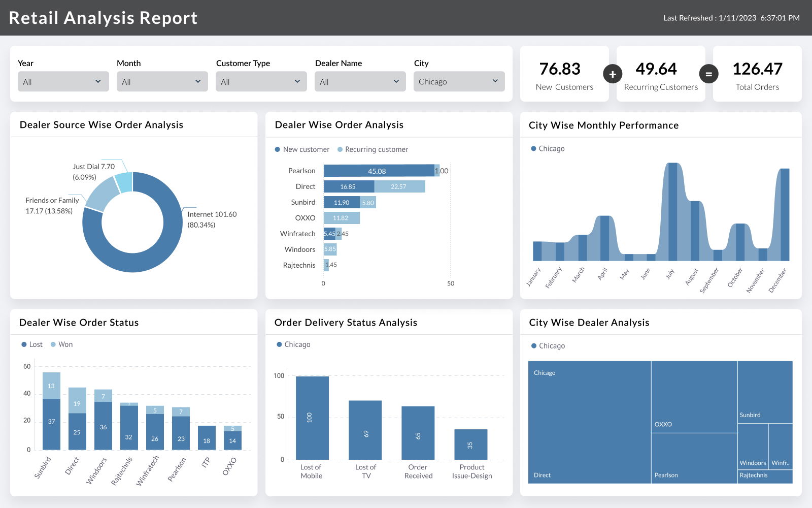Open the Customer Type dropdown
The width and height of the screenshot is (812, 508).
pos(261,81)
